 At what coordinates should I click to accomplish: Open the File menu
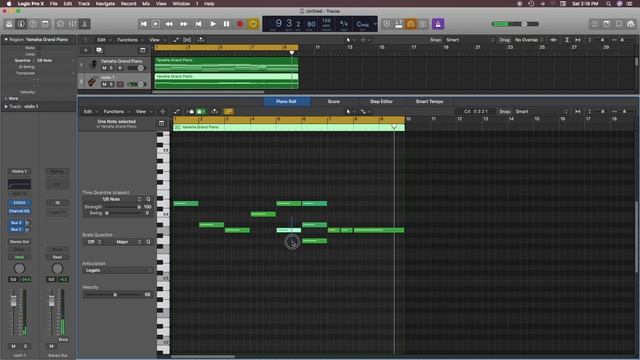(x=53, y=4)
